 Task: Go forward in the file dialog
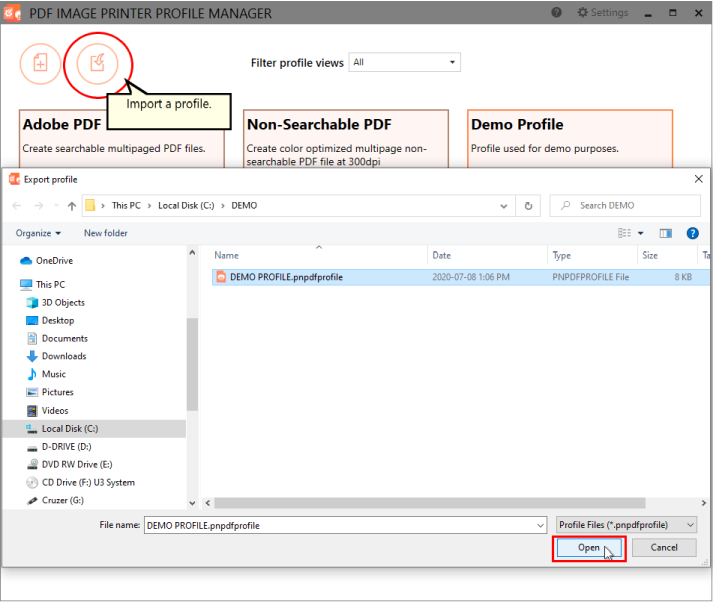39,206
